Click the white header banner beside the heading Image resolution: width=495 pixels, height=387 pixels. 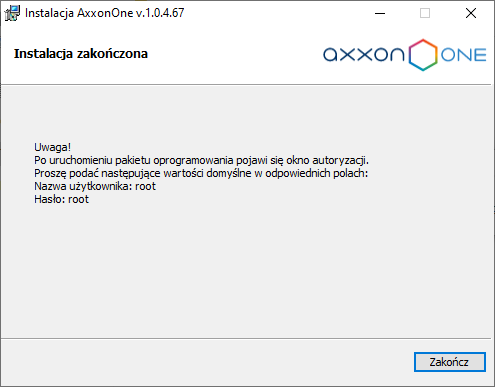(233, 53)
